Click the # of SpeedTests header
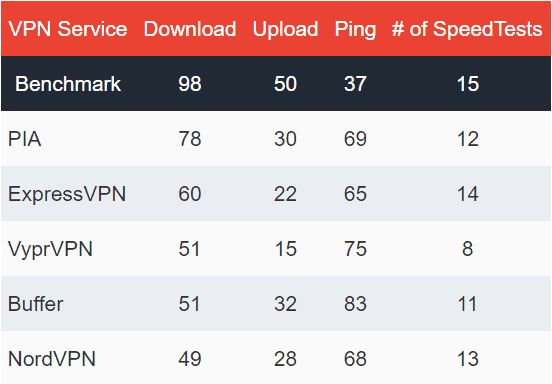The width and height of the screenshot is (552, 384). click(467, 29)
